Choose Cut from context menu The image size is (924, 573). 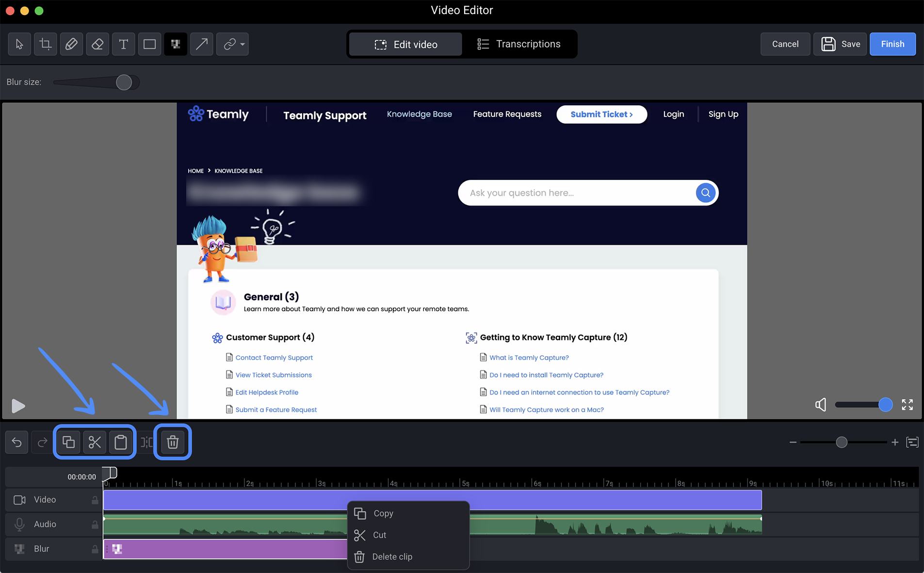click(408, 535)
